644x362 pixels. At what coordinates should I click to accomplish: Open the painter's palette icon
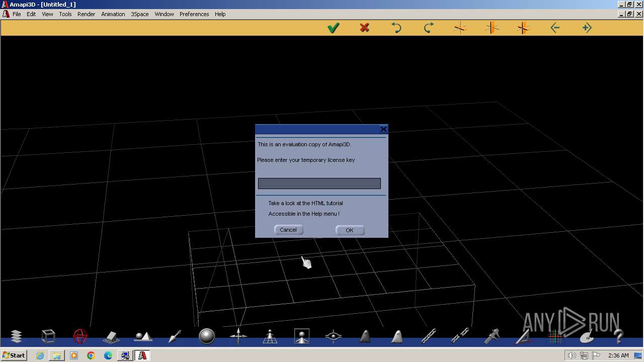coord(587,336)
